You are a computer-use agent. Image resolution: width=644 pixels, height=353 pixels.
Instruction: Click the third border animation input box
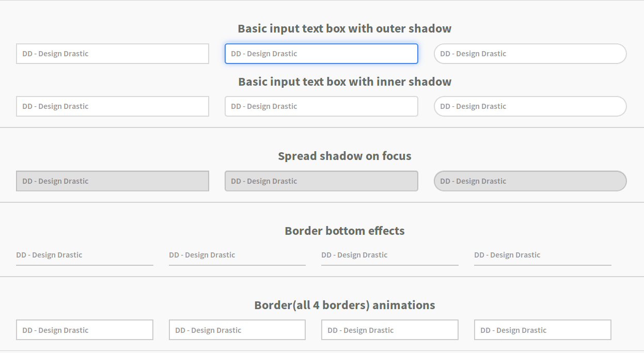[x=389, y=330]
